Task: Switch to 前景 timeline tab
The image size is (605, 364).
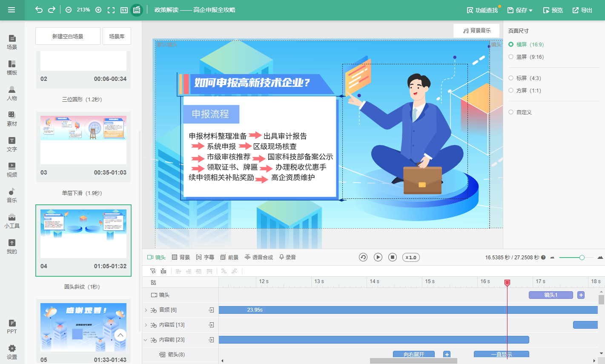Action: (x=229, y=257)
